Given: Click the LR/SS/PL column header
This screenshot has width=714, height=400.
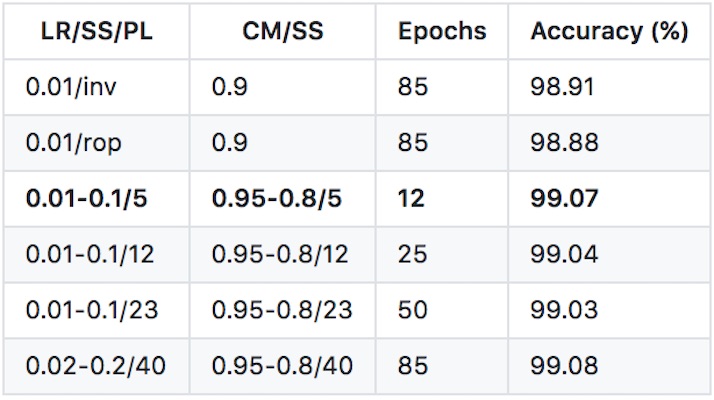Looking at the screenshot, I should tap(97, 31).
